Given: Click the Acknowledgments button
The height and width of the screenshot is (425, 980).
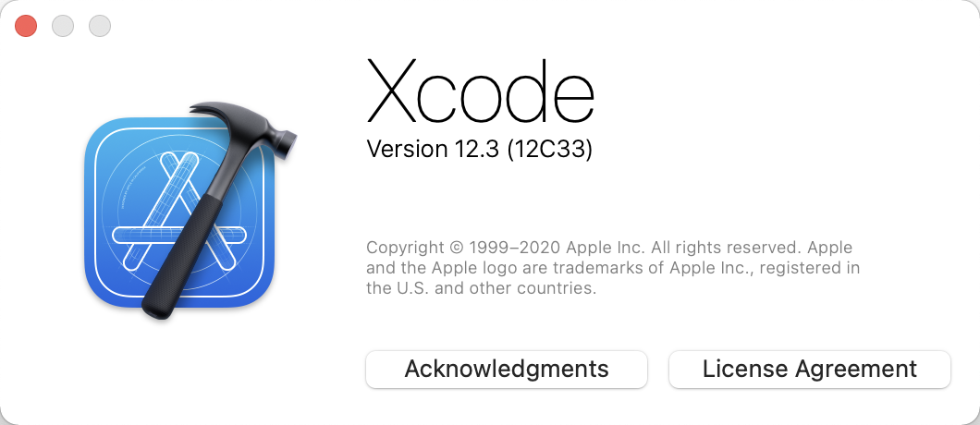Looking at the screenshot, I should click(507, 369).
